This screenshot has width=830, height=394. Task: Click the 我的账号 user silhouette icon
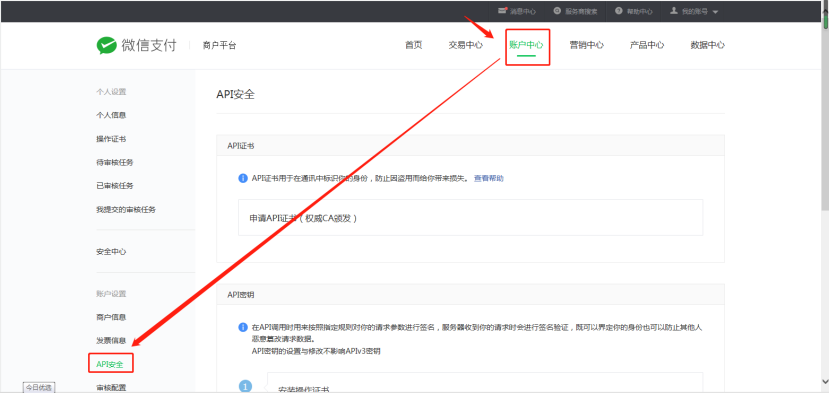(674, 11)
